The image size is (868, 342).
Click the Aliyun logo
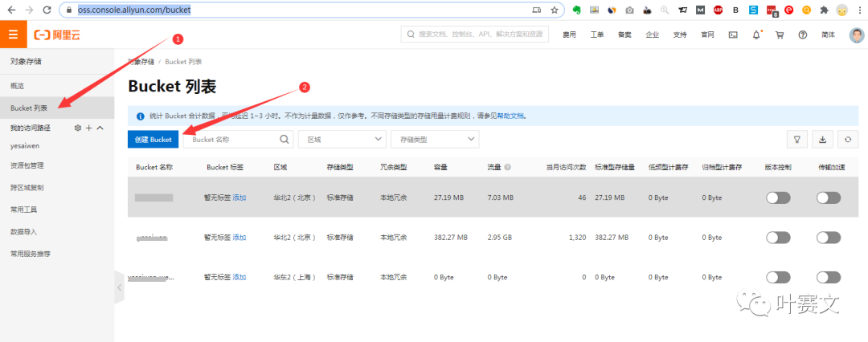click(57, 35)
